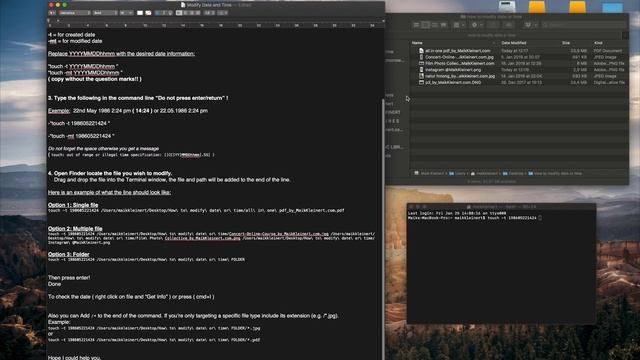Click the Finder search field
This screenshot has width=640, height=360.
[584, 25]
